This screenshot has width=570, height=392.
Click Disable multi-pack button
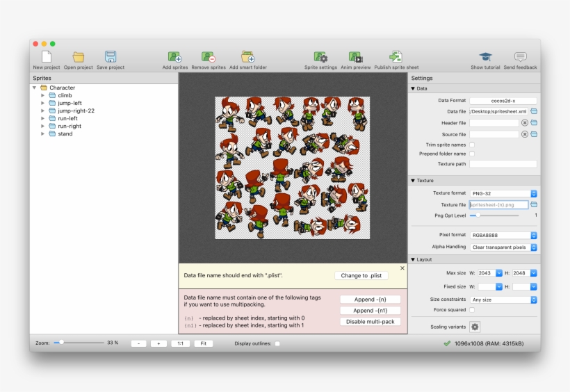370,322
